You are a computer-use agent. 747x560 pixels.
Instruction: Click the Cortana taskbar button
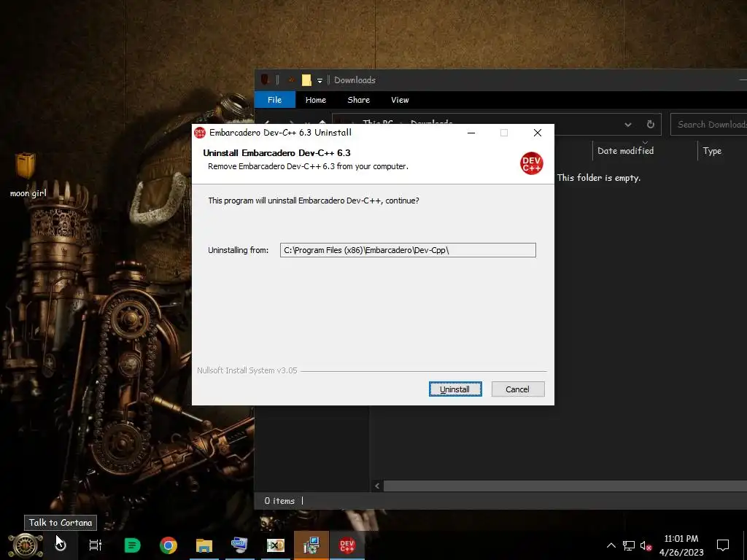tap(61, 544)
